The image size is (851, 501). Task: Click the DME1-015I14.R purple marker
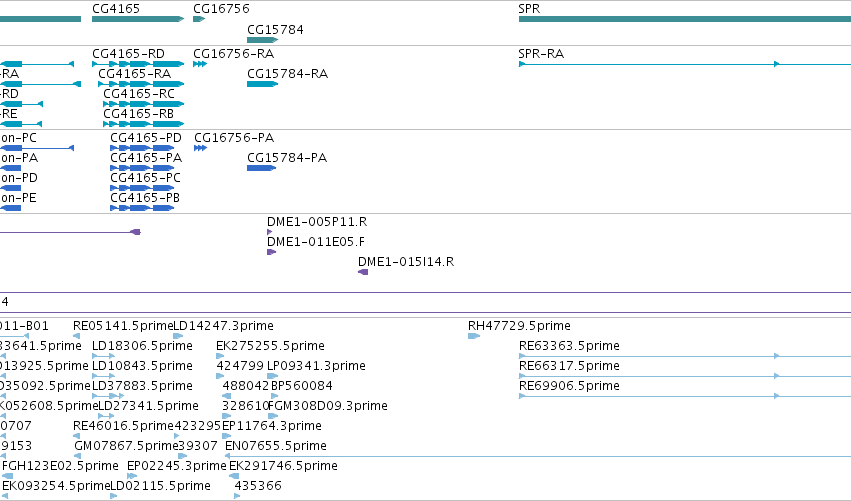tap(363, 272)
